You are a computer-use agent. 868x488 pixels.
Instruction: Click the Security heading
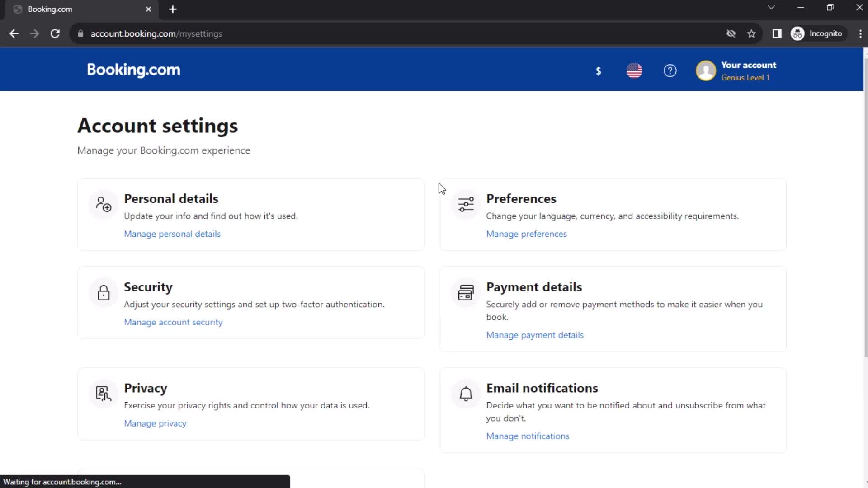pos(148,287)
